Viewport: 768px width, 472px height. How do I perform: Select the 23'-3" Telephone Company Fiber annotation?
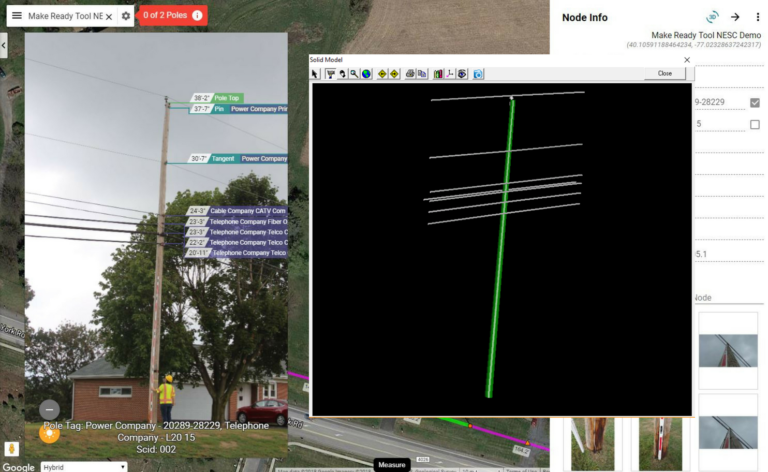pos(237,221)
